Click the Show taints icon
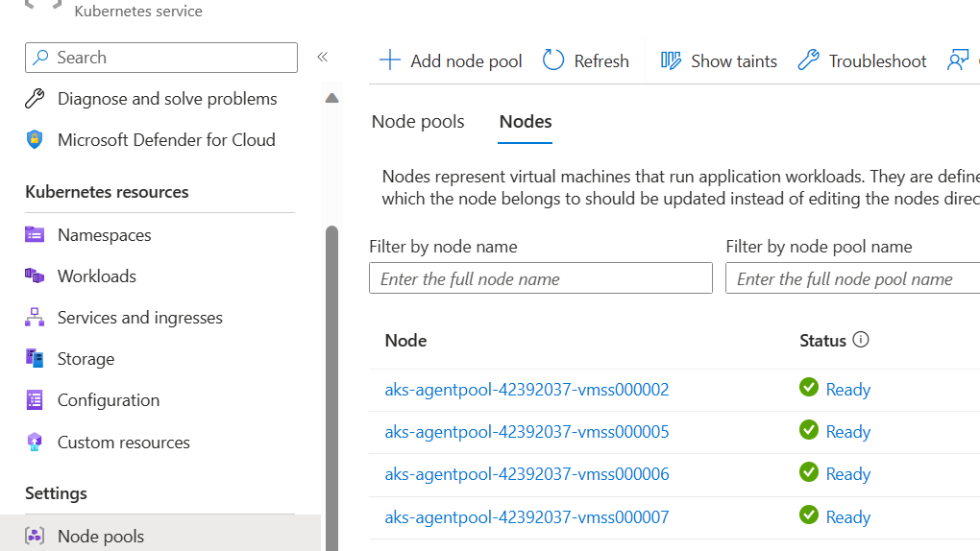The image size is (980, 551). tap(671, 60)
